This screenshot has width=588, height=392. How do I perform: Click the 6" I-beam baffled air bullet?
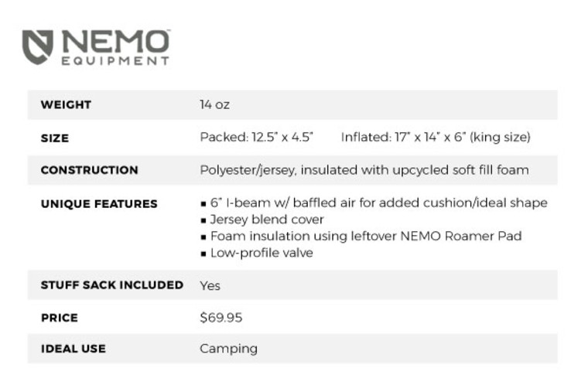378,203
